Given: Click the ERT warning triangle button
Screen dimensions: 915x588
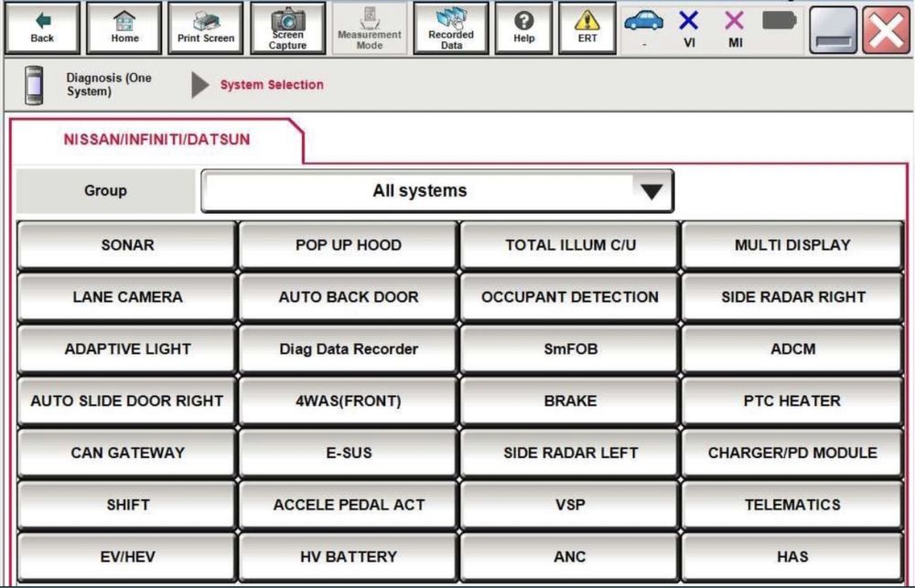Looking at the screenshot, I should click(x=587, y=28).
